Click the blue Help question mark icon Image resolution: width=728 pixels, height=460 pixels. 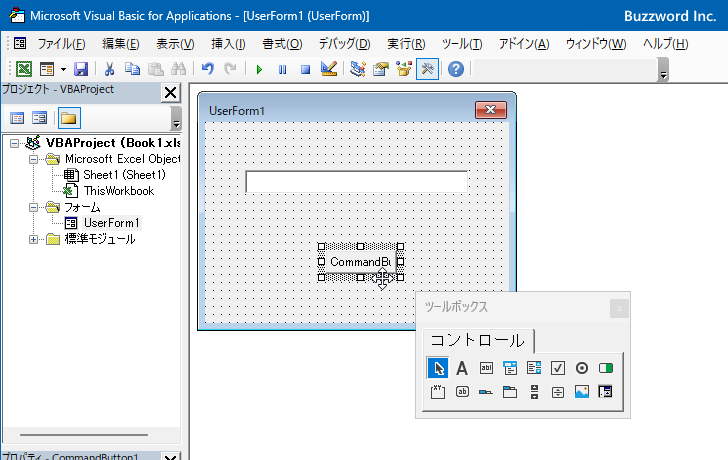tap(456, 69)
